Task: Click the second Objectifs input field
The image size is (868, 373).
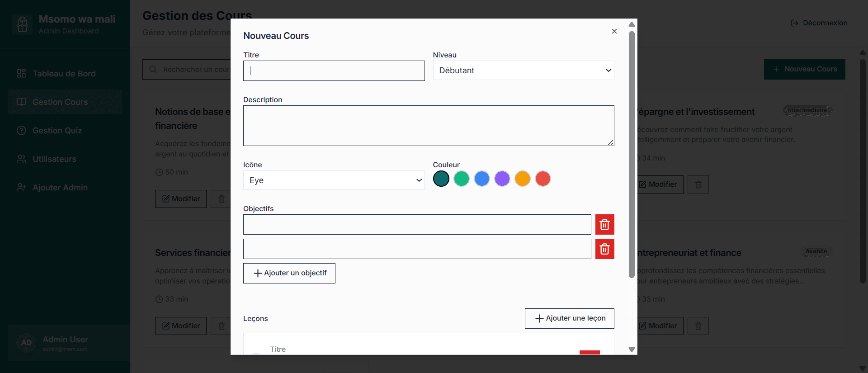Action: (417, 249)
